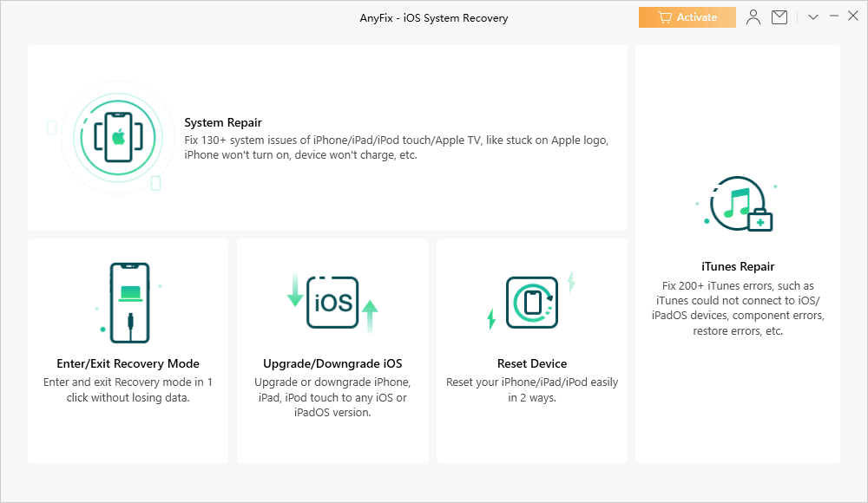Open the System Repair title
This screenshot has width=868, height=503.
click(x=223, y=123)
